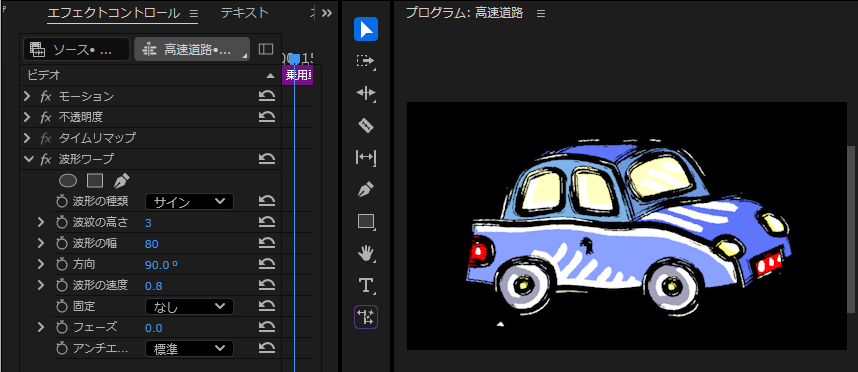Toggle the purple-outlined tool at the toolbar bottom
This screenshot has height=372, width=858.
coord(366,317)
